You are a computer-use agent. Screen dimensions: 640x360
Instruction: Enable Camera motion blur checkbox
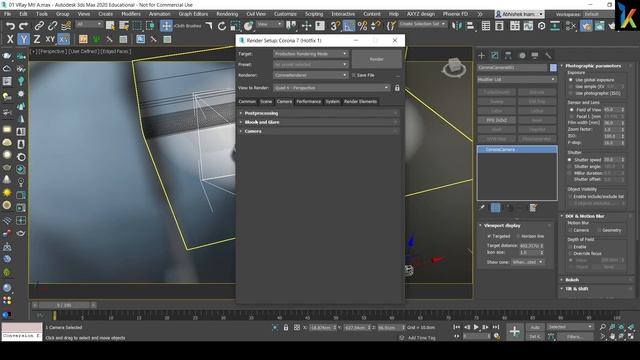[x=570, y=230]
